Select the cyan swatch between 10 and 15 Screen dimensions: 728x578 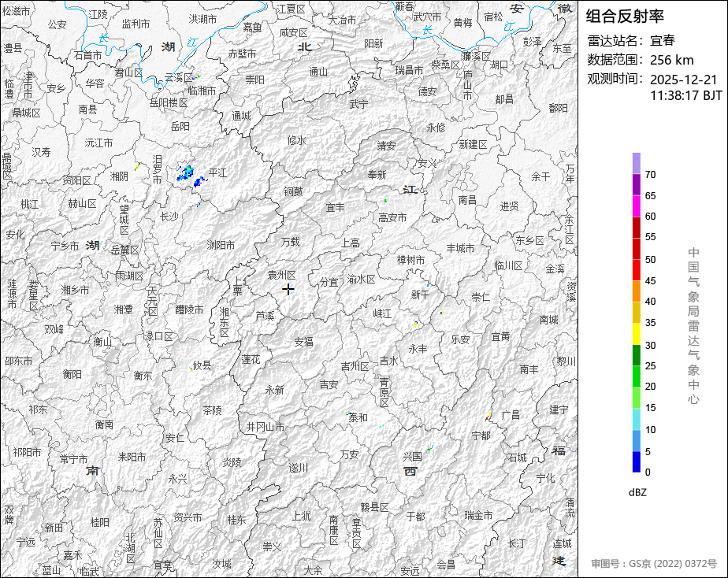(x=636, y=420)
